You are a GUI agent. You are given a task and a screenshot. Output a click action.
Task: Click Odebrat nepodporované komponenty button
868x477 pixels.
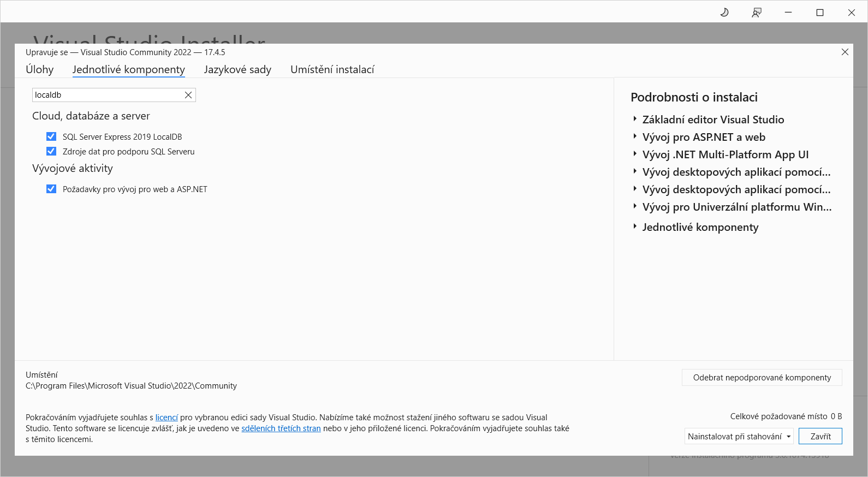point(762,378)
